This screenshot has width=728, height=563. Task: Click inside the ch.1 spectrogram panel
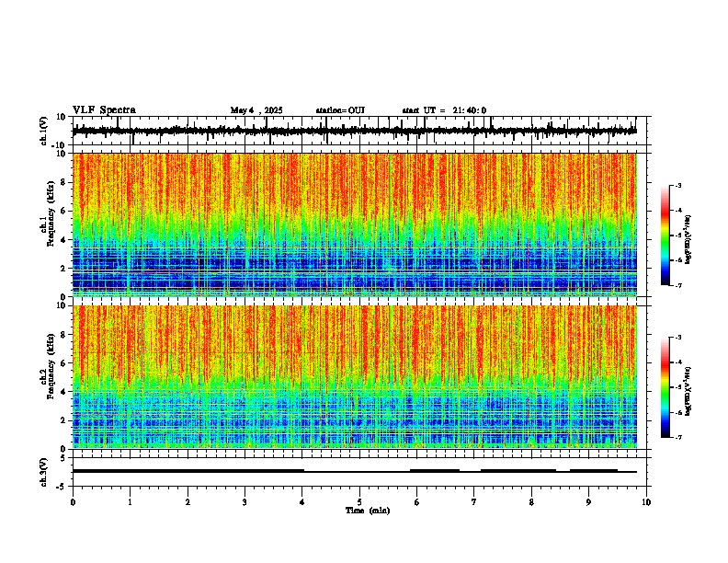355,224
